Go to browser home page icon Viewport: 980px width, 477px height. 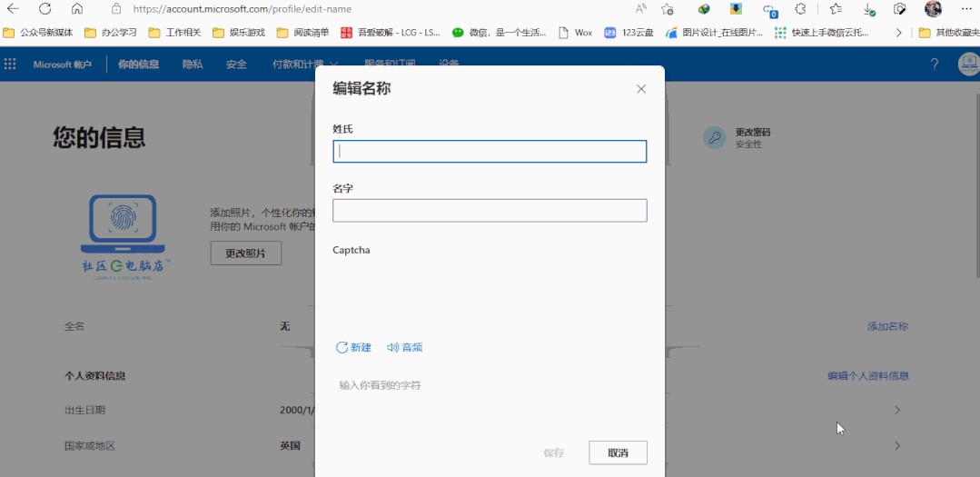point(76,9)
